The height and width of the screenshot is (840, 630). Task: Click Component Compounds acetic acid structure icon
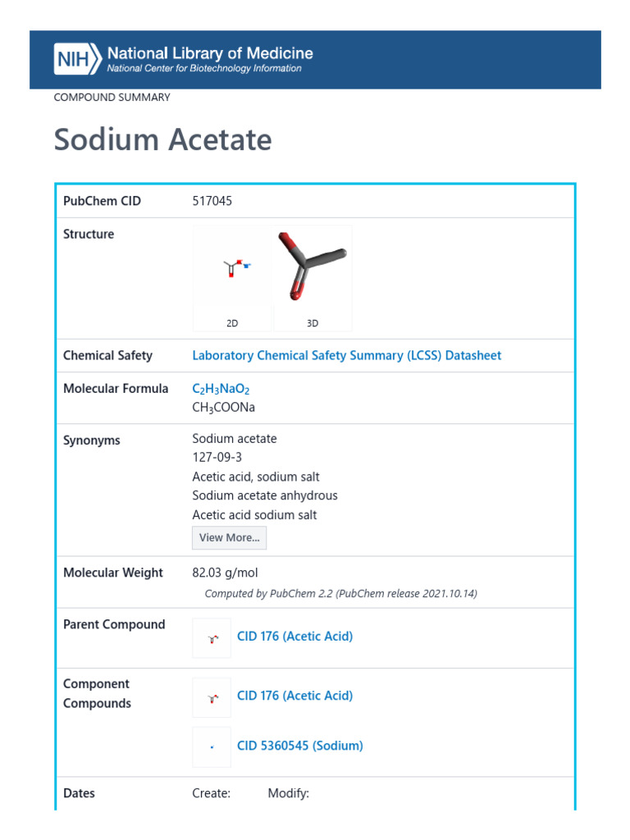click(212, 697)
